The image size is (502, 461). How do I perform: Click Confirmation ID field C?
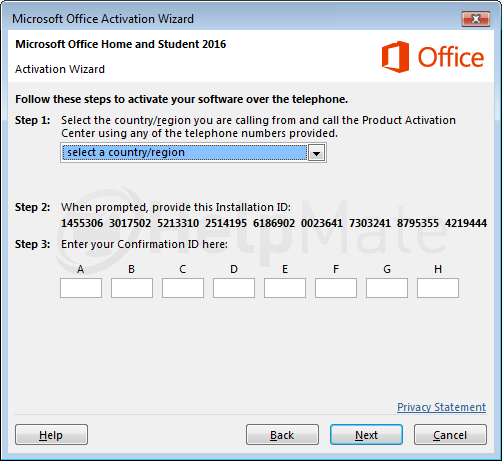tap(183, 288)
